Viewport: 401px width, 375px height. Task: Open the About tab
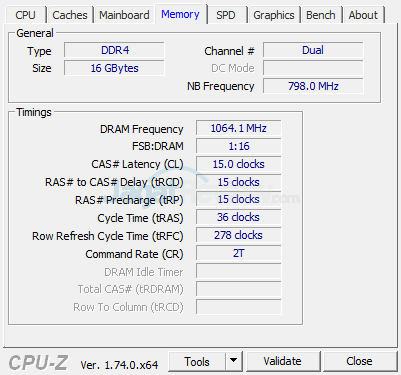(363, 15)
